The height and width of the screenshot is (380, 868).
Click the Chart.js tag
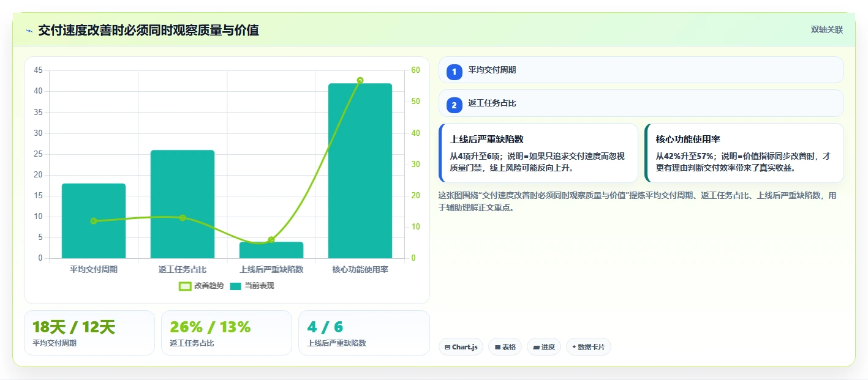point(461,347)
